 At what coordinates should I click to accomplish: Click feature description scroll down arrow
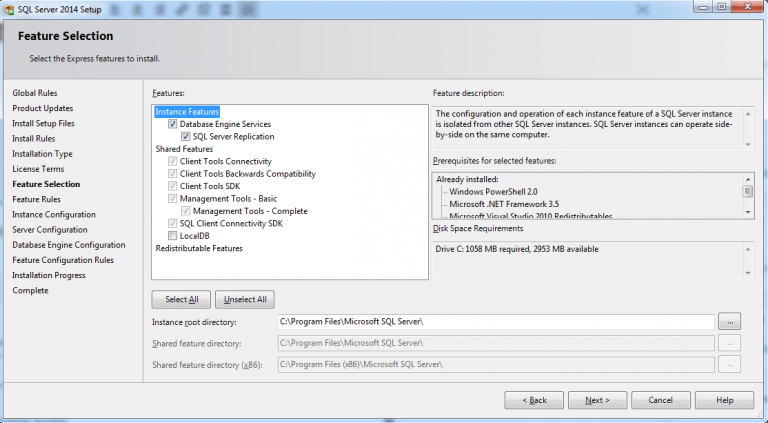748,144
